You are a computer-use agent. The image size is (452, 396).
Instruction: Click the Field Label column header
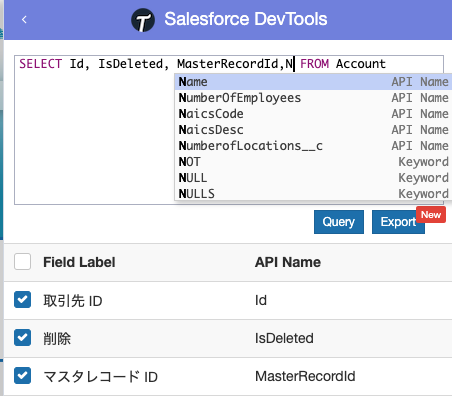pos(79,262)
